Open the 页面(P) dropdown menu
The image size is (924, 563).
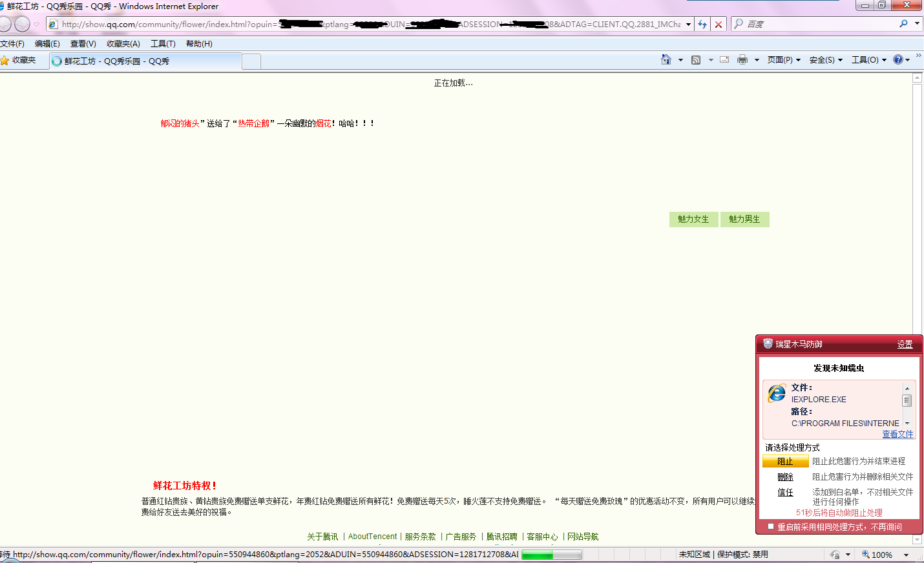pyautogui.click(x=784, y=60)
